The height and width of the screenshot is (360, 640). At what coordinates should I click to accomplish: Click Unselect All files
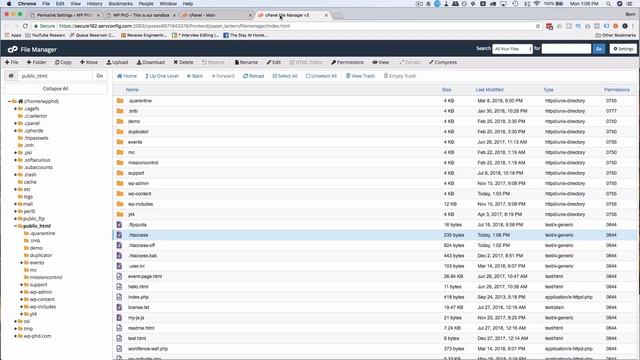pyautogui.click(x=321, y=76)
